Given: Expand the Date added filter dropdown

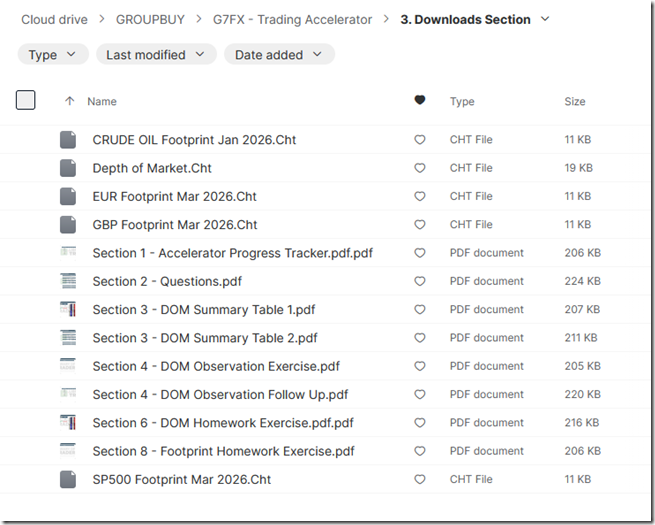Looking at the screenshot, I should tap(278, 55).
